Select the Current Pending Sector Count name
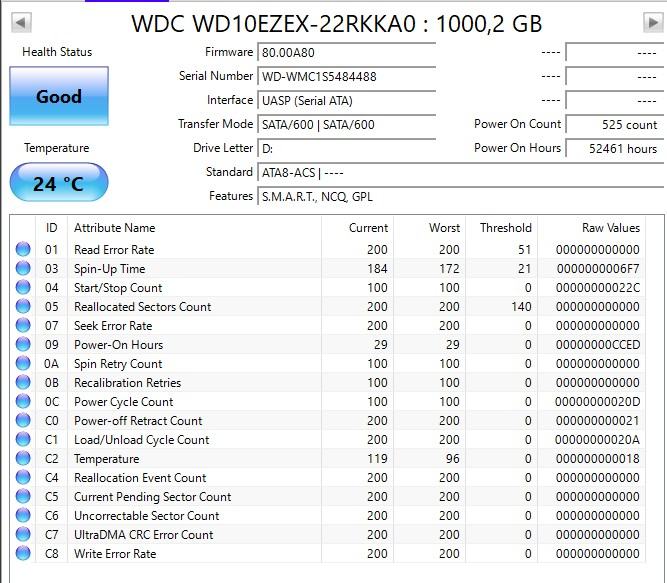The image size is (667, 583). (152, 497)
